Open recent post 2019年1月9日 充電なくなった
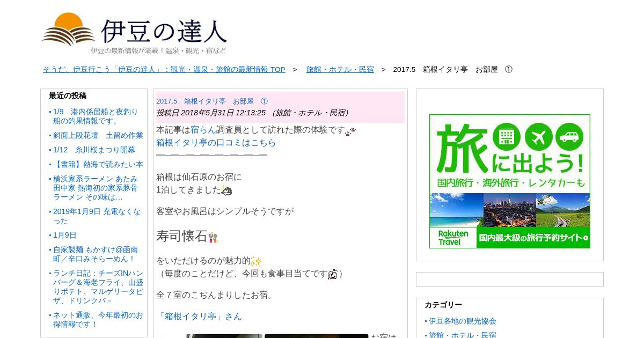This screenshot has width=644, height=338. click(x=97, y=216)
